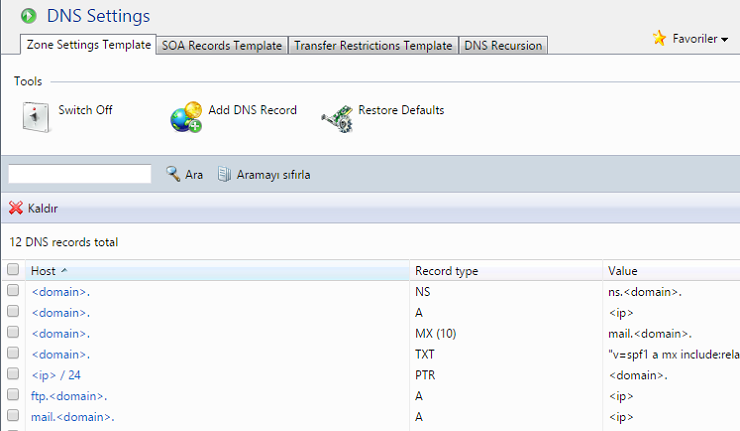740x431 pixels.
Task: Click the magnifier Ara search icon
Action: [173, 174]
